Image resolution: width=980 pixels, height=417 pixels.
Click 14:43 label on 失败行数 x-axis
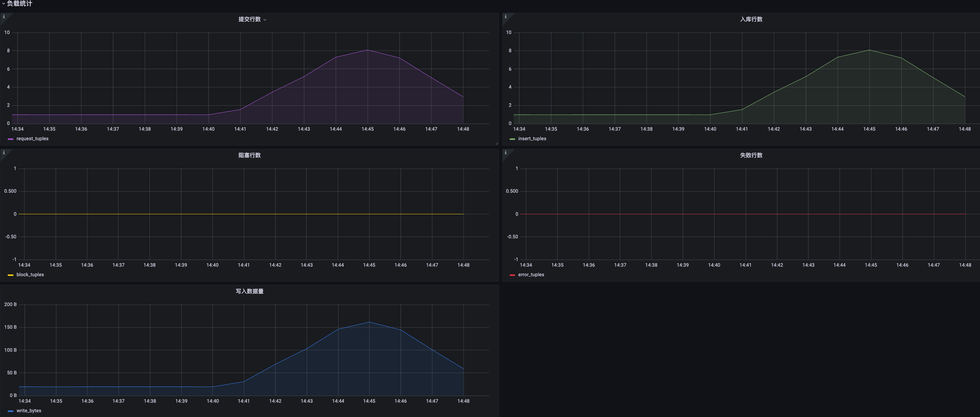click(808, 265)
